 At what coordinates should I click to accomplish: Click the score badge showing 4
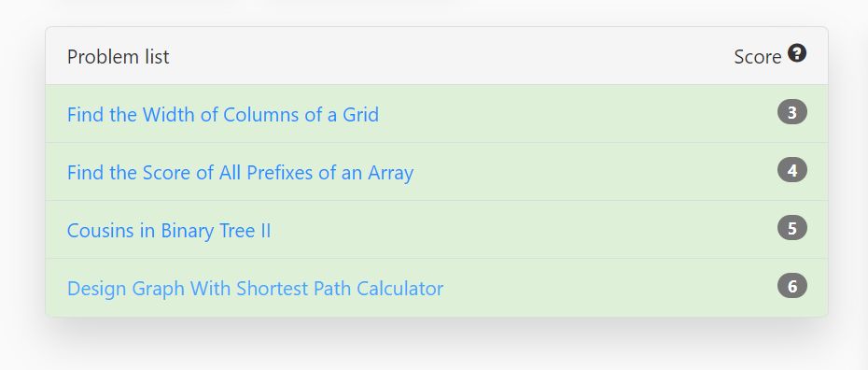(792, 170)
